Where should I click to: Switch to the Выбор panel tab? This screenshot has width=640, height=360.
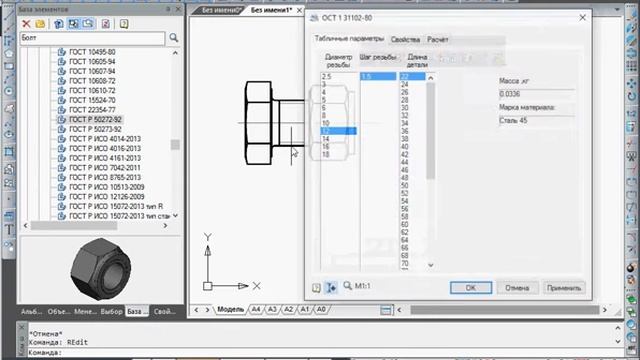(x=111, y=311)
